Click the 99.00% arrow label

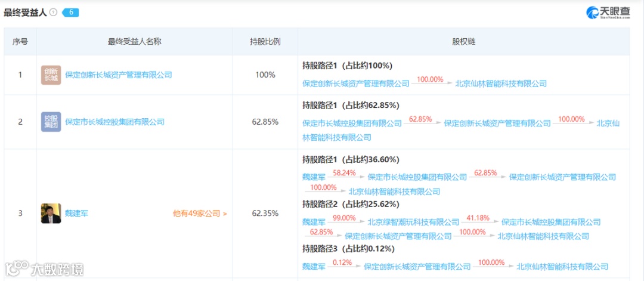(344, 218)
